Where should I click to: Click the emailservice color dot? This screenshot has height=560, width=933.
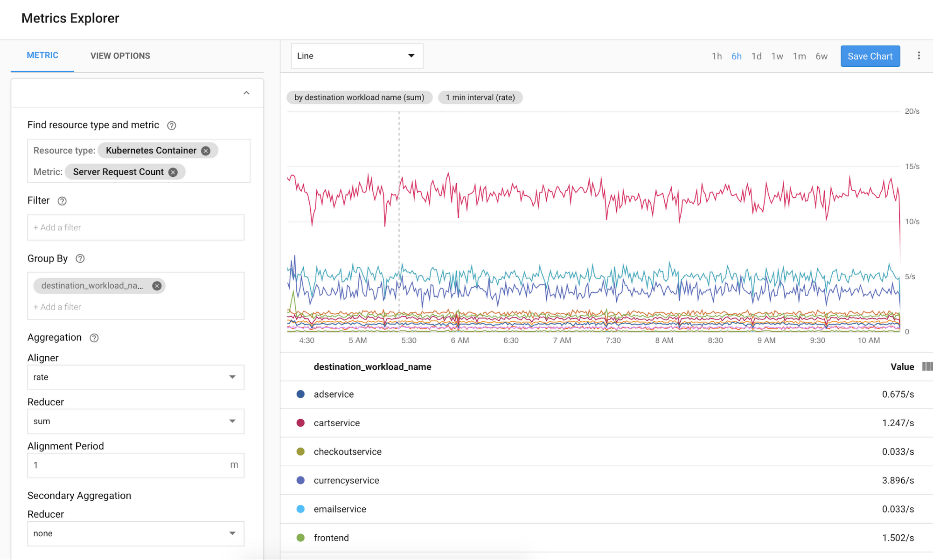pyautogui.click(x=301, y=509)
